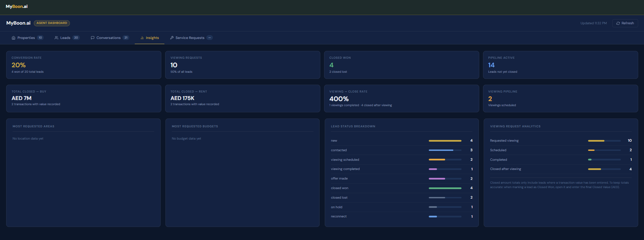
Task: Click the Conversations count badge 21
Action: pos(126,38)
